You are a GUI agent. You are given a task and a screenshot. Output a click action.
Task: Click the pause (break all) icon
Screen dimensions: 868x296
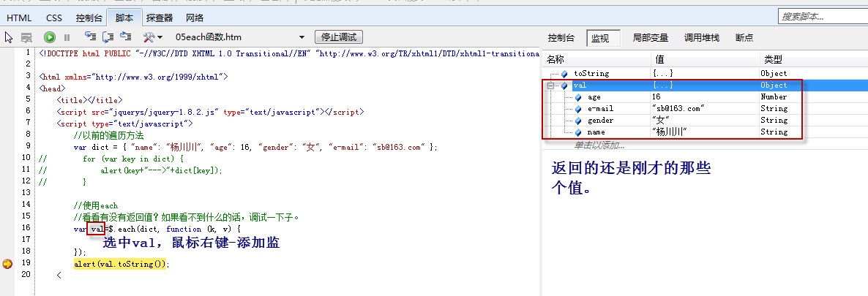pos(67,37)
